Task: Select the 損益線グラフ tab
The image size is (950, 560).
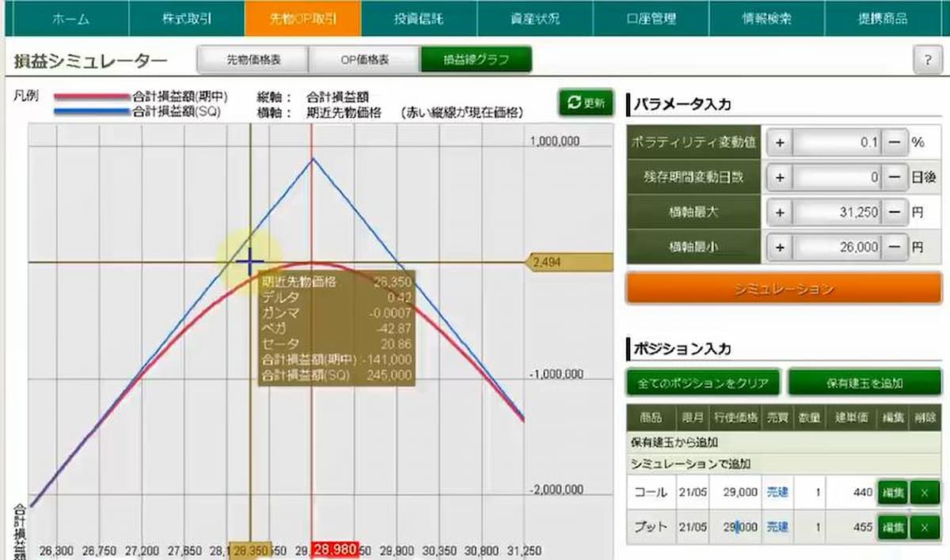Action: 476,59
